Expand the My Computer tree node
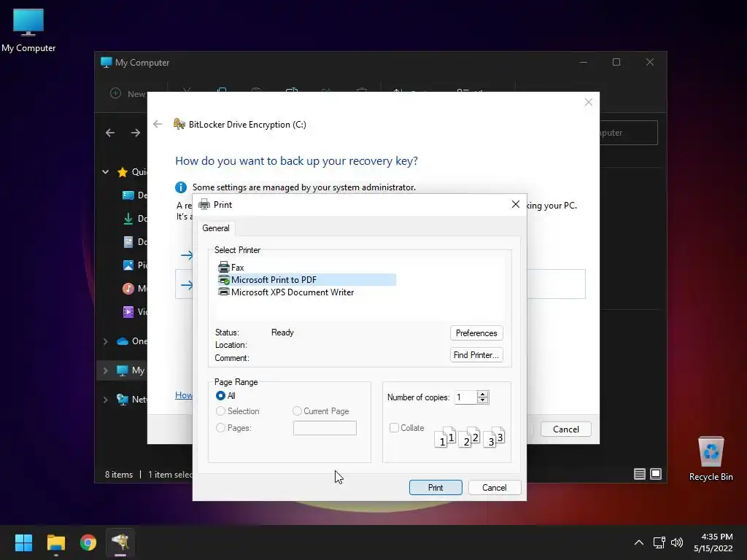The width and height of the screenshot is (747, 560). [x=105, y=370]
